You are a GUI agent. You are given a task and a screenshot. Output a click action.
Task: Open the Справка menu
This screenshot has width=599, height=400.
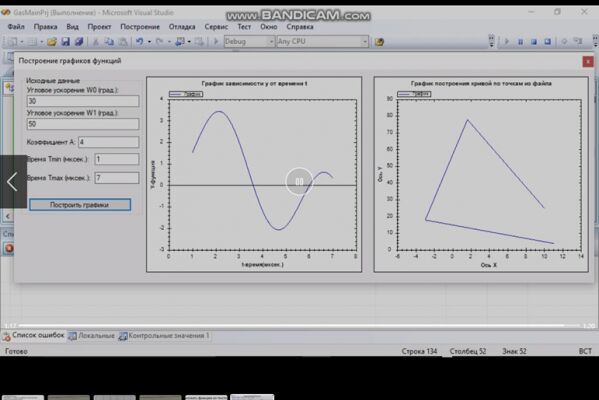(300, 27)
